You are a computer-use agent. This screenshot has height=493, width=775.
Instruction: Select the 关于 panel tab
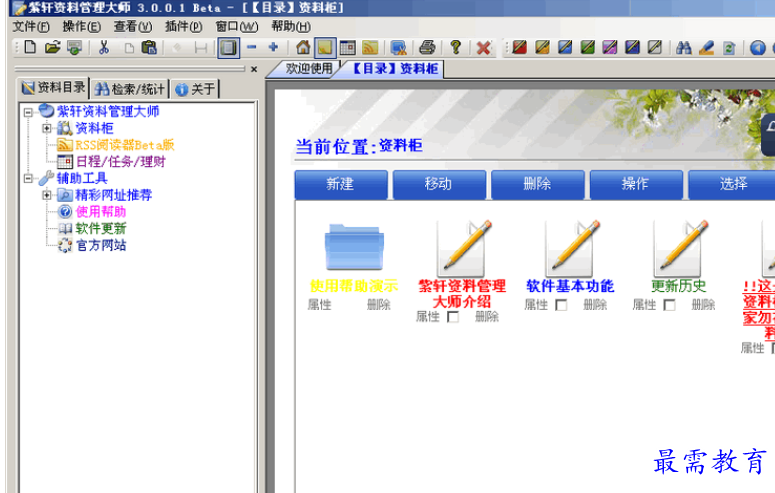tap(195, 89)
